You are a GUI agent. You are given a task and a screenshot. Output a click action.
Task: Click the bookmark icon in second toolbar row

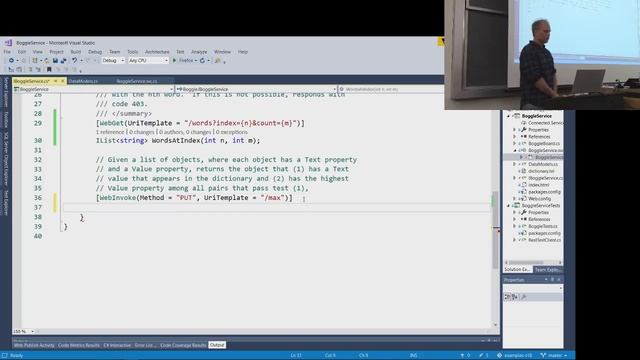(49, 69)
